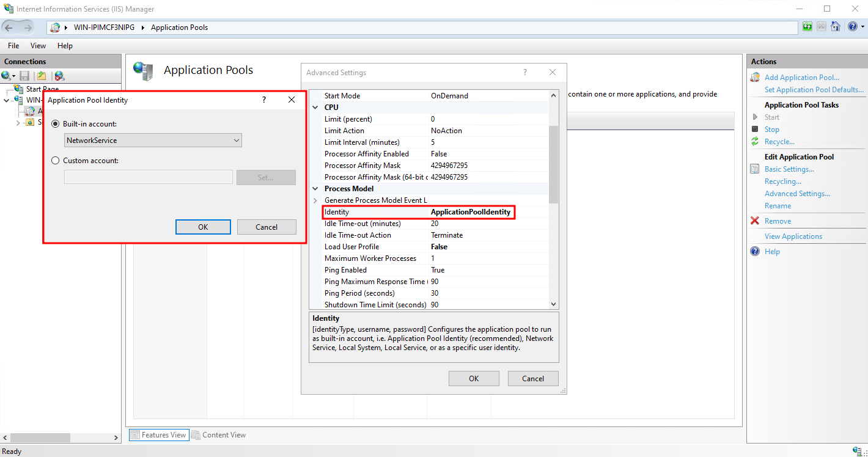
Task: Select the Maximum Worker Processes row
Action: click(x=435, y=258)
